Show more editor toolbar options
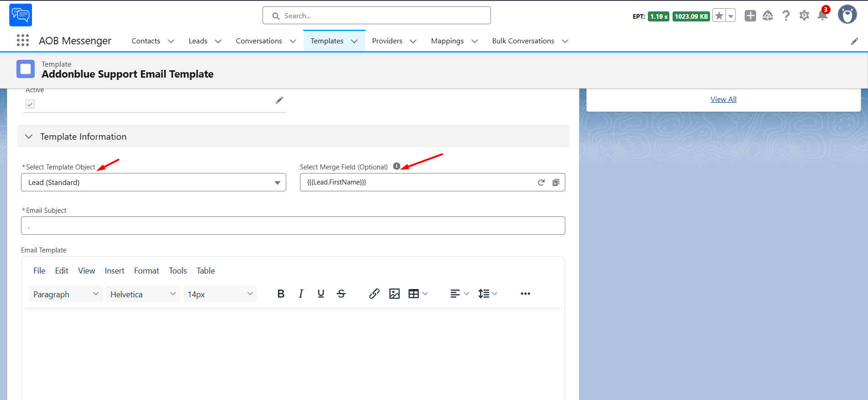This screenshot has height=400, width=868. tap(526, 294)
